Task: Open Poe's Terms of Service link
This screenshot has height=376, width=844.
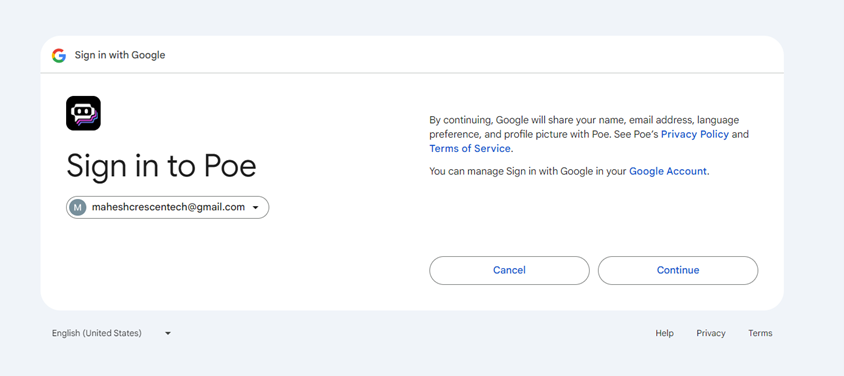Action: (x=469, y=148)
